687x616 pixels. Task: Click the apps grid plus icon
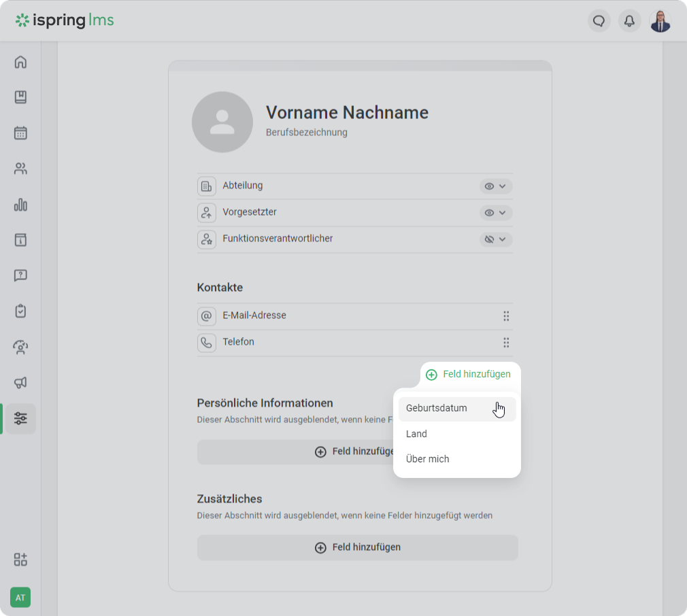point(20,560)
